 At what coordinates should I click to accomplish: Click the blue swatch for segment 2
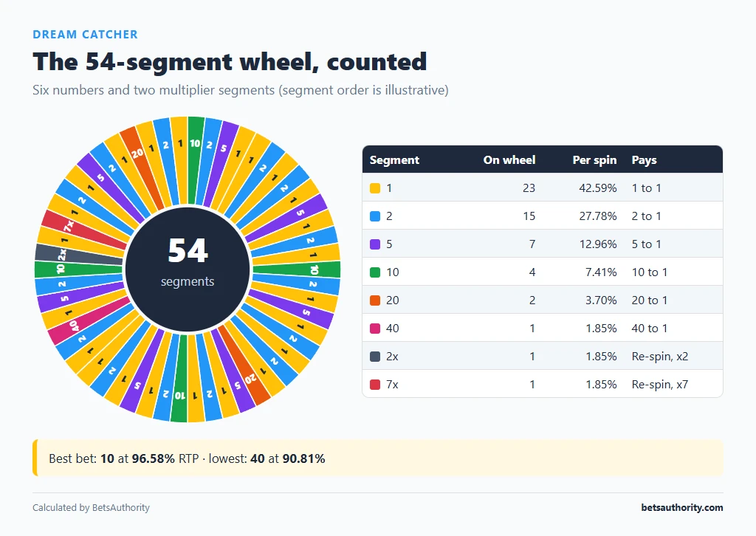click(x=374, y=216)
